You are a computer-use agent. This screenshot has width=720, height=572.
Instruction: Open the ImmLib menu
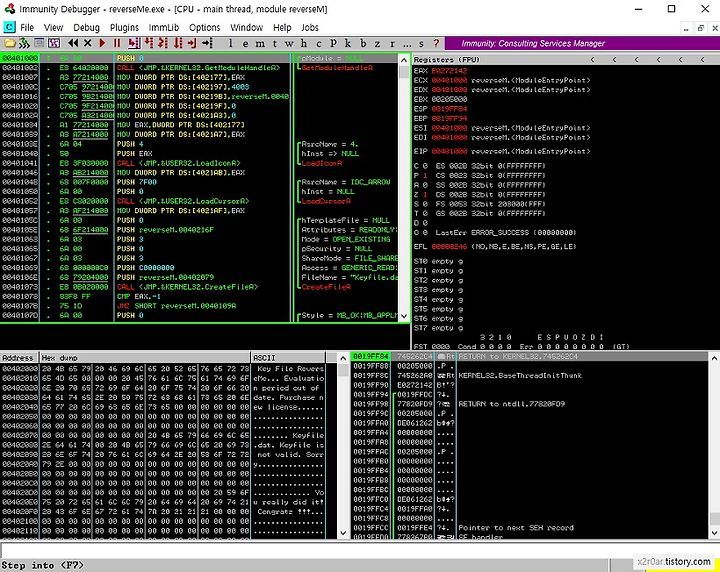point(164,28)
